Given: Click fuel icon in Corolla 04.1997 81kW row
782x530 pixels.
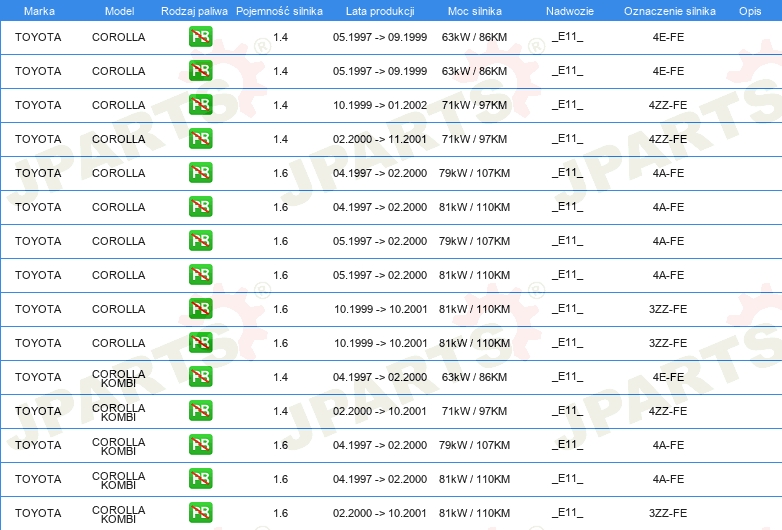Looking at the screenshot, I should [200, 207].
